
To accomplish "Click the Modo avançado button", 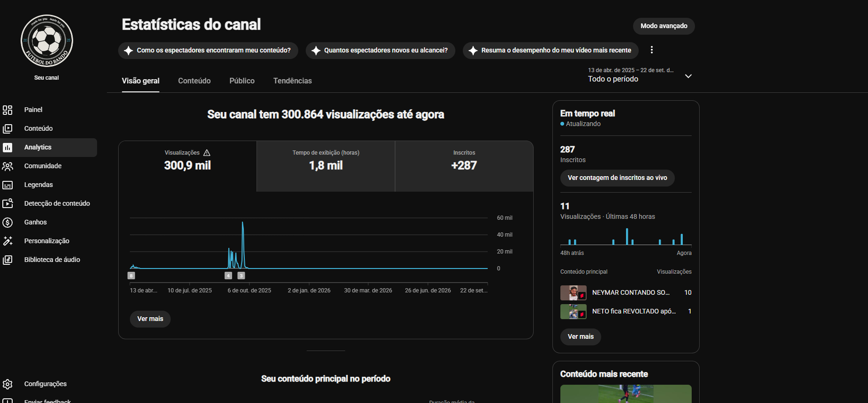I will (x=664, y=26).
